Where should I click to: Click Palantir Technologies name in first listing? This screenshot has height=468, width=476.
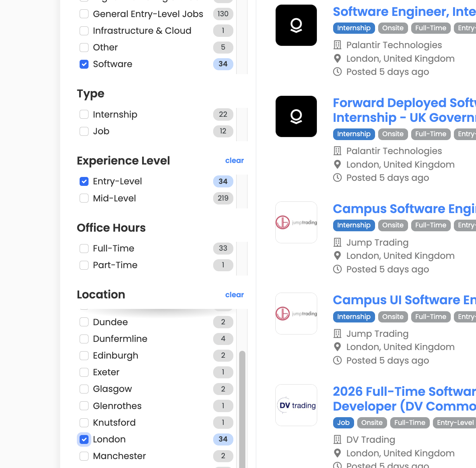click(394, 45)
